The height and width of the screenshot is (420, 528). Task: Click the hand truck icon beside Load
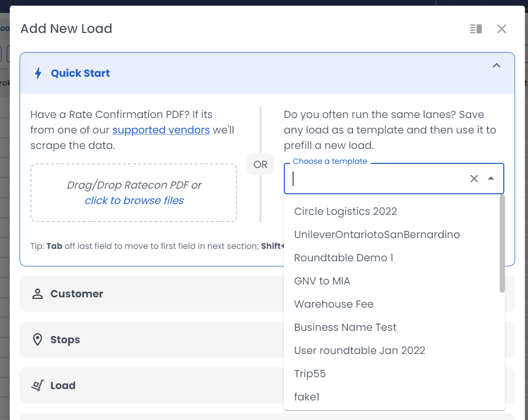[37, 385]
